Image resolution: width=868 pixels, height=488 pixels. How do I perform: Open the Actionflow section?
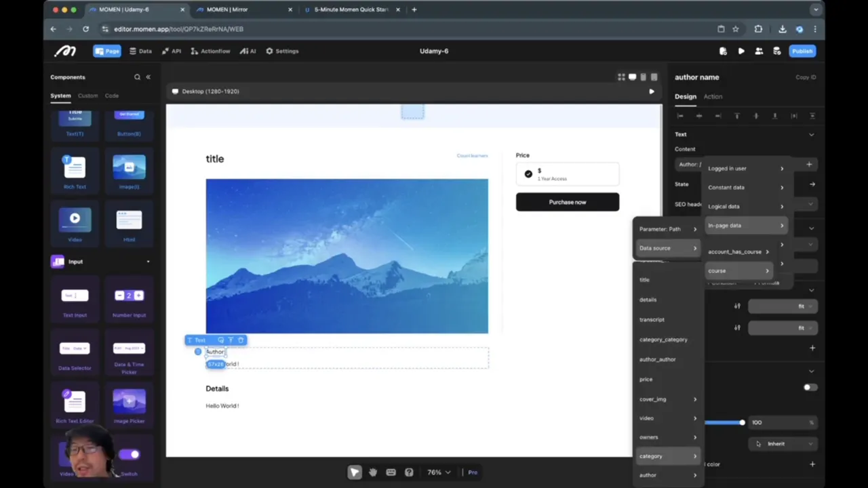click(x=210, y=51)
